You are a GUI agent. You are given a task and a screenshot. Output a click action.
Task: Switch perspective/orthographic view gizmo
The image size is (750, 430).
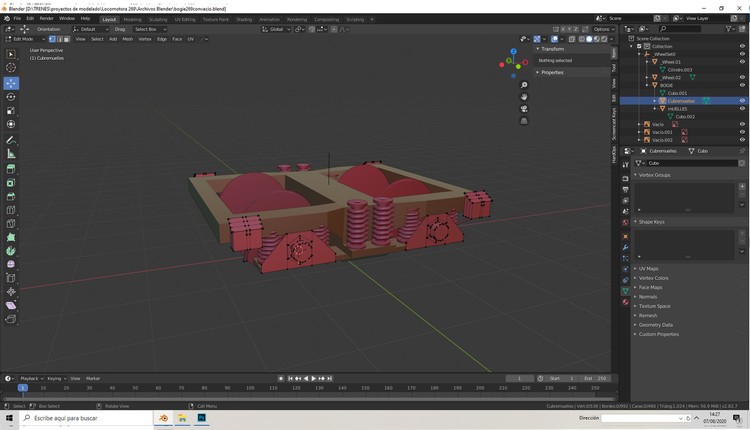[x=524, y=121]
